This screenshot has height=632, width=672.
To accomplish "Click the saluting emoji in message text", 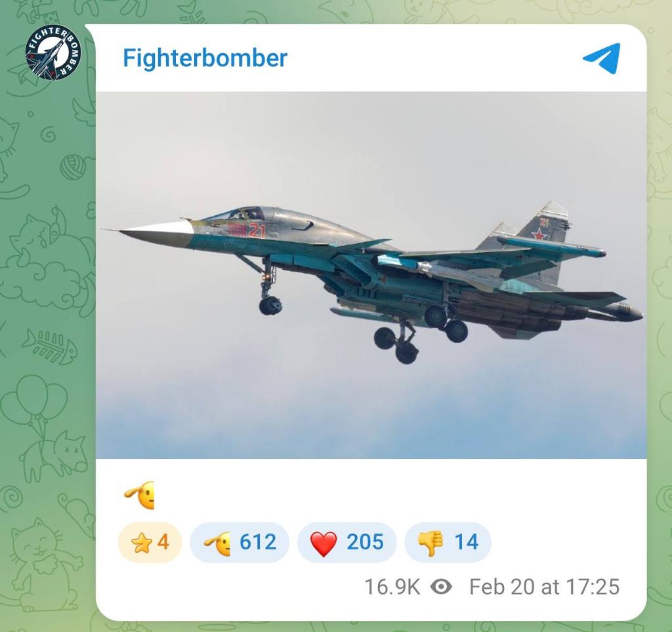I will pyautogui.click(x=140, y=495).
